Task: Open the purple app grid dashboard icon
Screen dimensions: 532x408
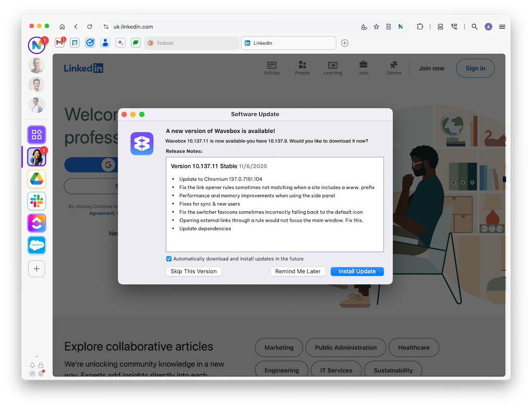Action: click(x=37, y=134)
